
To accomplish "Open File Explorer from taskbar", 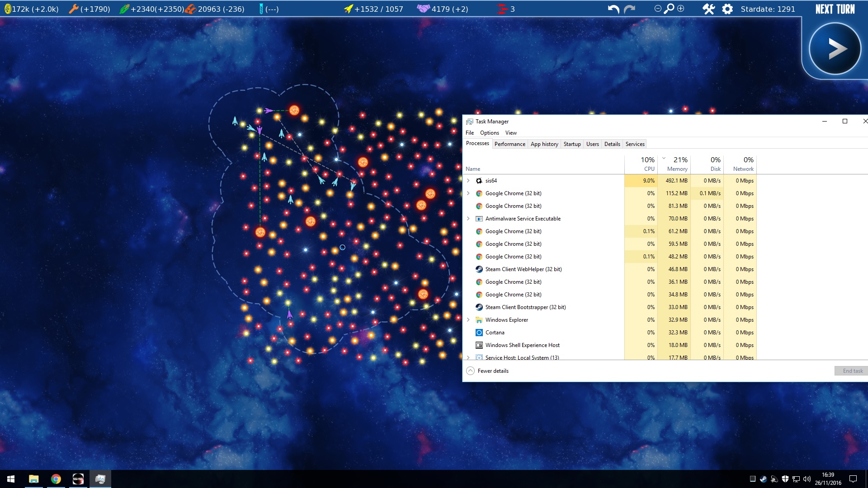I will coord(33,479).
